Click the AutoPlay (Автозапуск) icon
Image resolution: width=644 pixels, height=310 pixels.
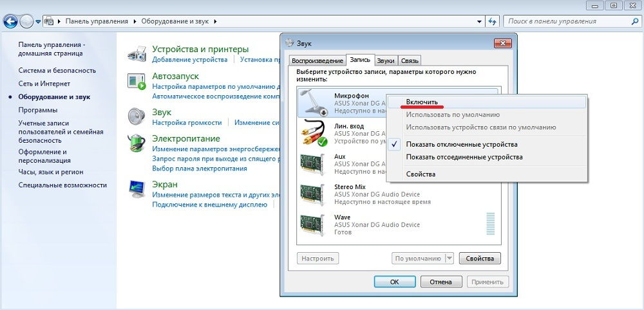click(x=137, y=81)
